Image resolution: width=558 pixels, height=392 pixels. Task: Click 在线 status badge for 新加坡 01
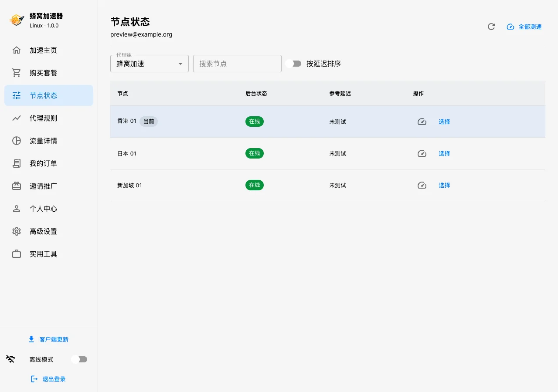[255, 185]
